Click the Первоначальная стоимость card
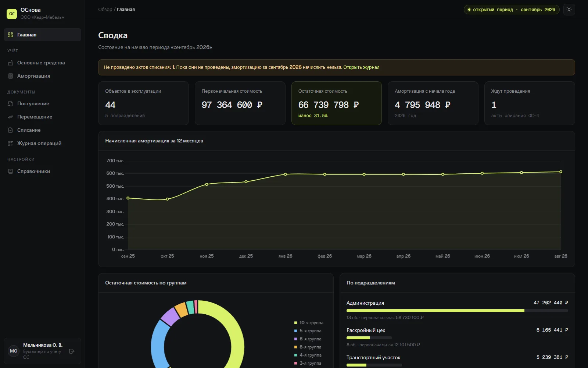Screen dimensions: 588x368 click(240, 103)
